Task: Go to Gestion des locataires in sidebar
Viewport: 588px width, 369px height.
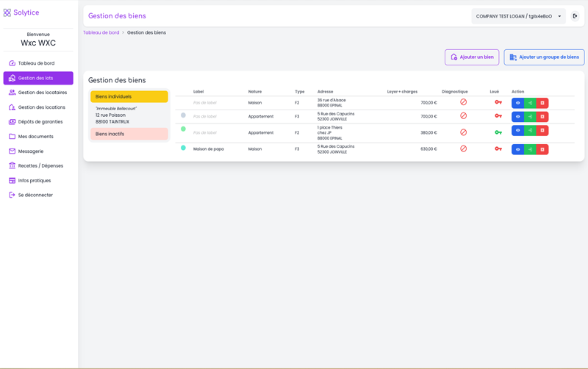Action: click(42, 93)
